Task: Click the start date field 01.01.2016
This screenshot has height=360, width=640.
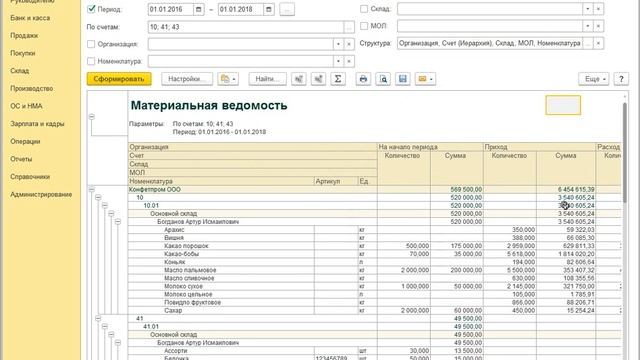Action: tap(171, 9)
